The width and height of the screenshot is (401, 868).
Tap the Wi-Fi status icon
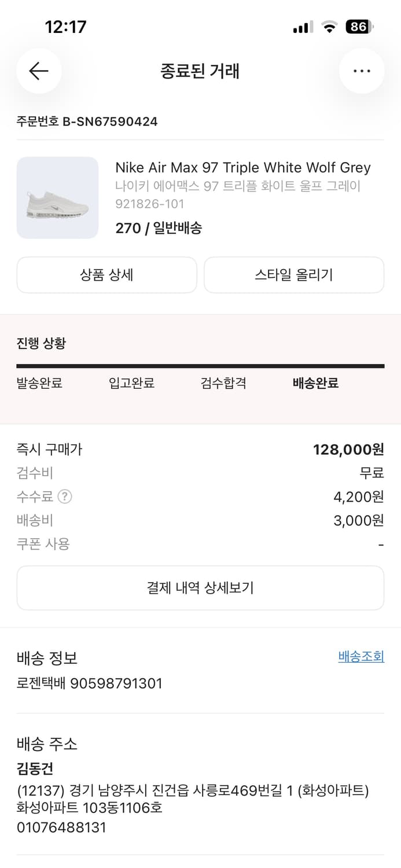pyautogui.click(x=328, y=27)
